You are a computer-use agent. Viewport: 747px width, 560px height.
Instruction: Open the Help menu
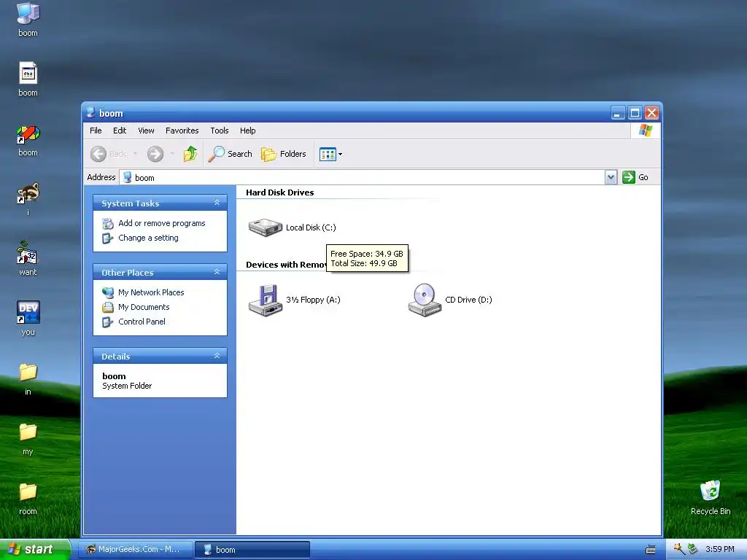[248, 131]
